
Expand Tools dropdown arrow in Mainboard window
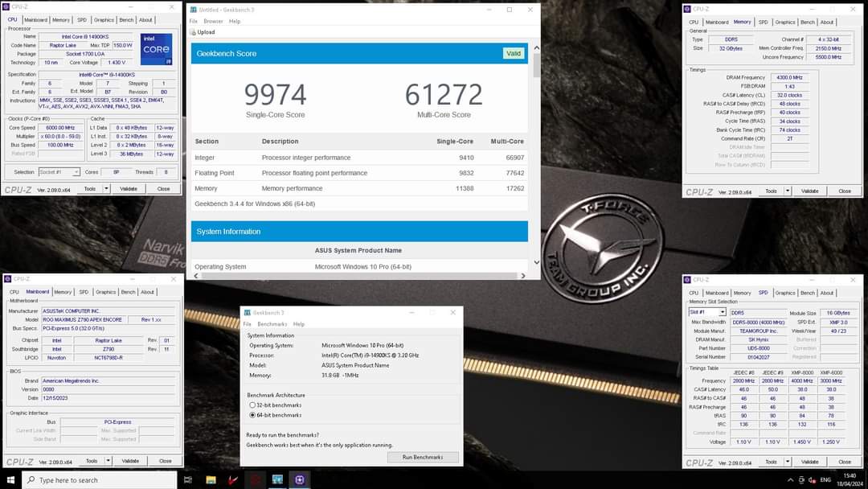click(x=108, y=461)
